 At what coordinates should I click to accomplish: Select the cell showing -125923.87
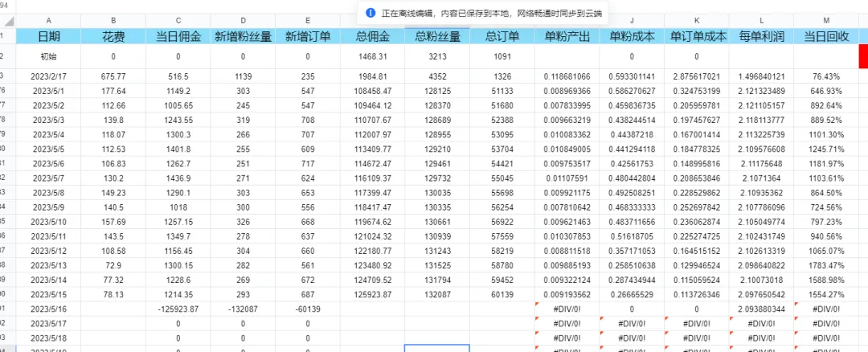pos(178,310)
